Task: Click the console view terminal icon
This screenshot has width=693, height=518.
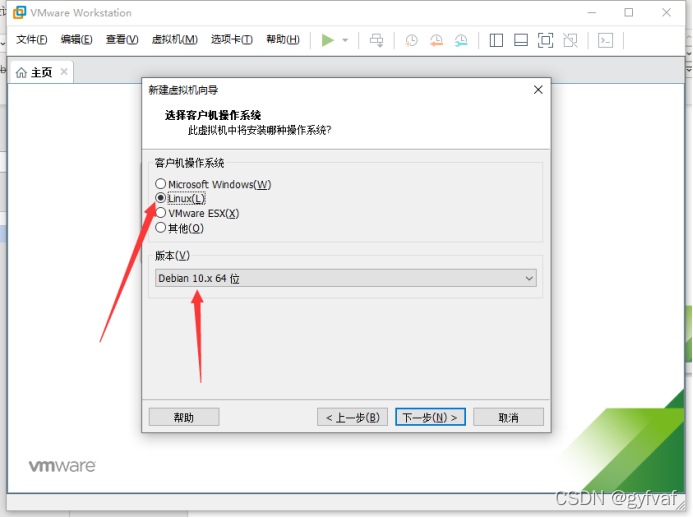Action: [x=605, y=40]
